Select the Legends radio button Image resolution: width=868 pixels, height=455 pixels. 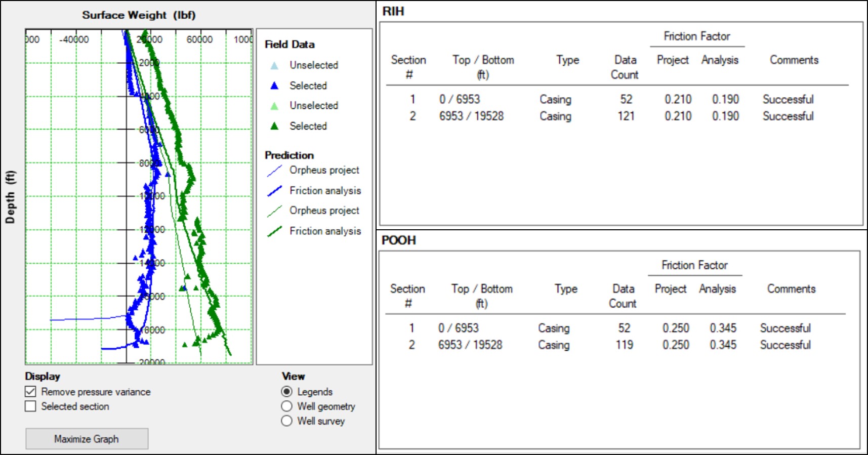pos(286,392)
